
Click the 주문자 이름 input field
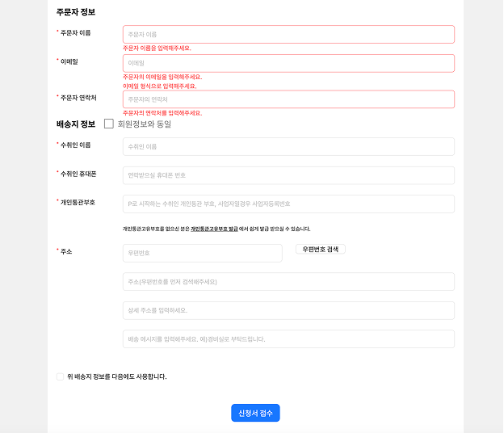click(x=288, y=34)
